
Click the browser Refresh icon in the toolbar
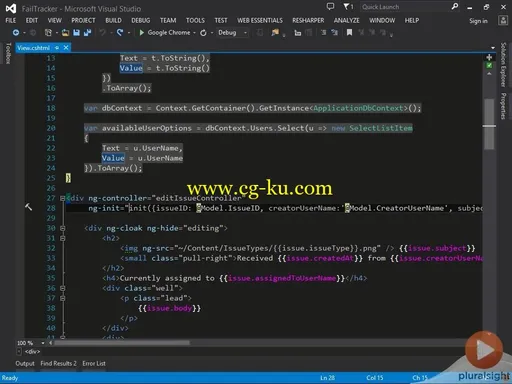coord(203,33)
